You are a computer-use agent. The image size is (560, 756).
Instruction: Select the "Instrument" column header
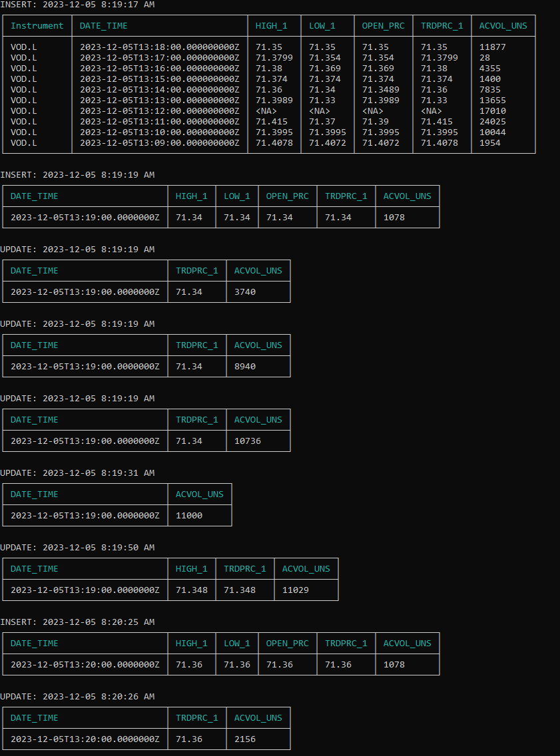pyautogui.click(x=37, y=26)
